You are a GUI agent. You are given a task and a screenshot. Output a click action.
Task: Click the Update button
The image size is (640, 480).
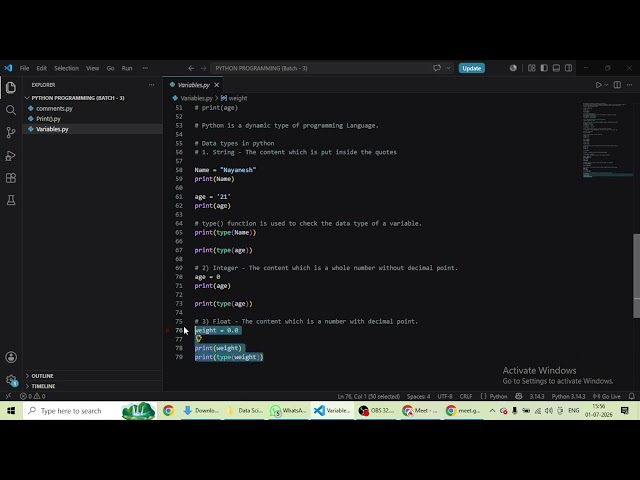pyautogui.click(x=471, y=68)
